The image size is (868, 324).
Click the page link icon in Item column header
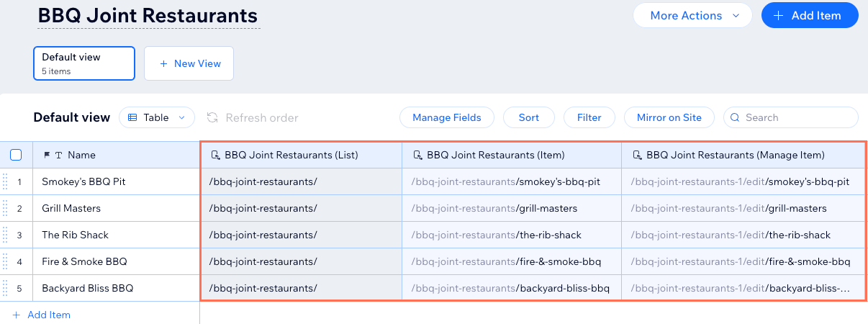[x=417, y=155]
